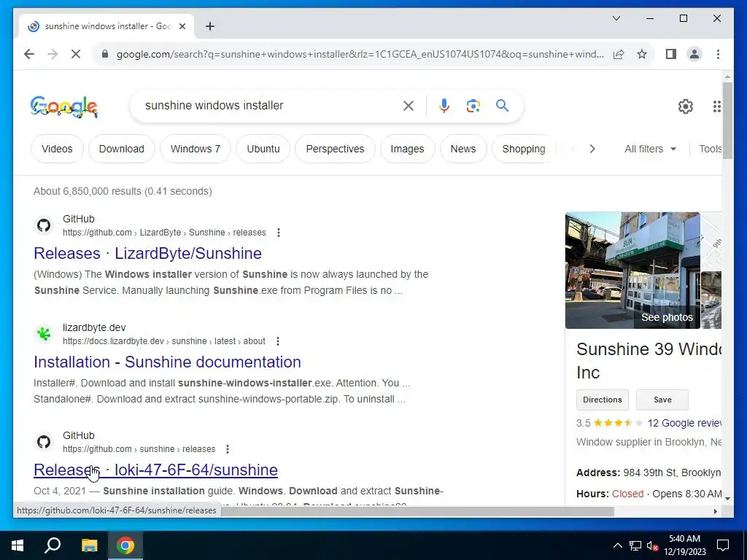Select the Download filter chip

click(122, 149)
